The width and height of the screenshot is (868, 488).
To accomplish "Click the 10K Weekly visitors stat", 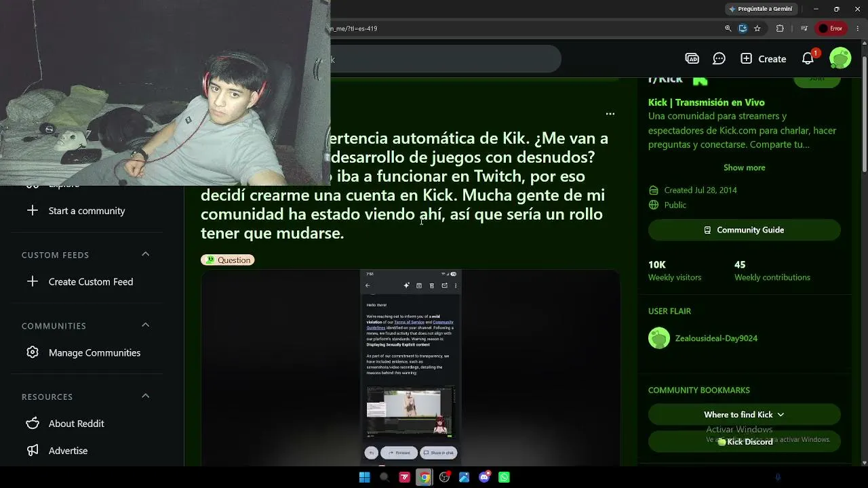I will click(x=675, y=270).
